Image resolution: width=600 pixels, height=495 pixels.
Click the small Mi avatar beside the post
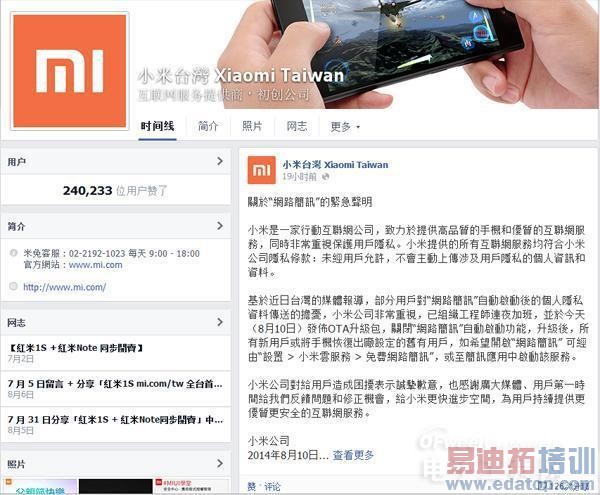[261, 170]
